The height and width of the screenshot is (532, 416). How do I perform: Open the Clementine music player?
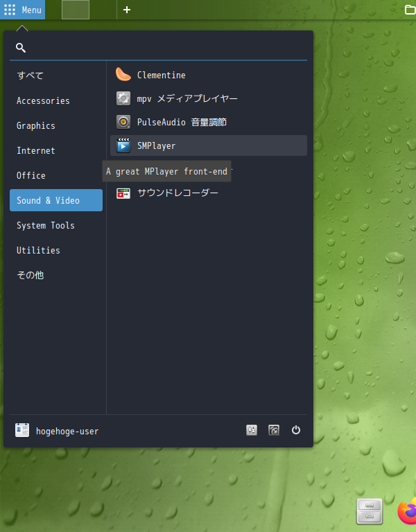pyautogui.click(x=209, y=75)
